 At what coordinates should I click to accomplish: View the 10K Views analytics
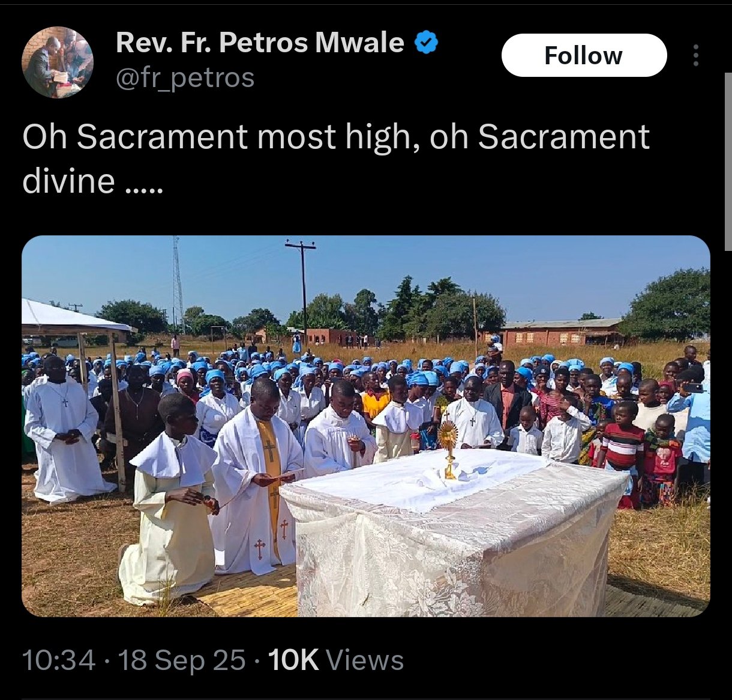click(336, 660)
